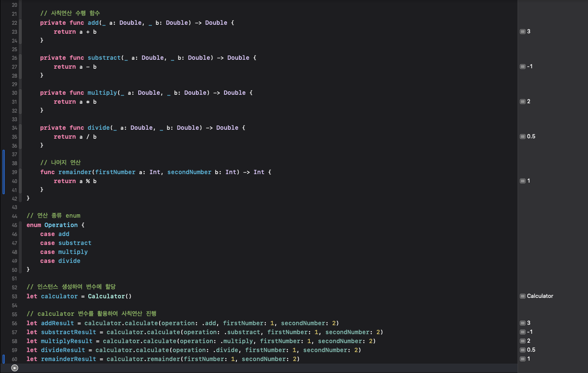The image size is (588, 373).
Task: Click '.substract' operation argument on line 57
Action: [242, 332]
